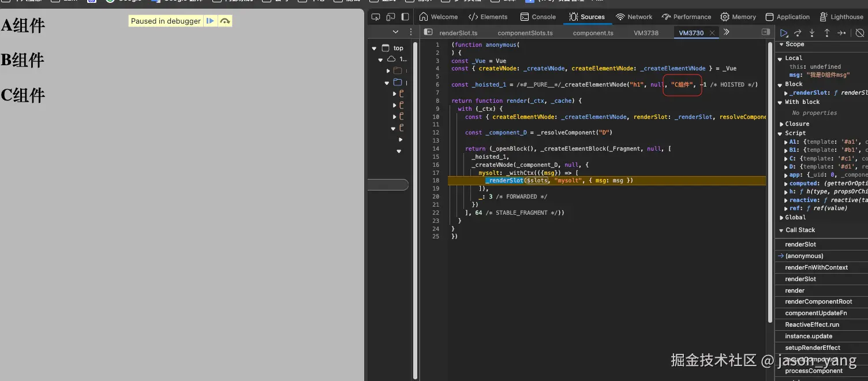Click the Step into next function icon

tap(812, 33)
